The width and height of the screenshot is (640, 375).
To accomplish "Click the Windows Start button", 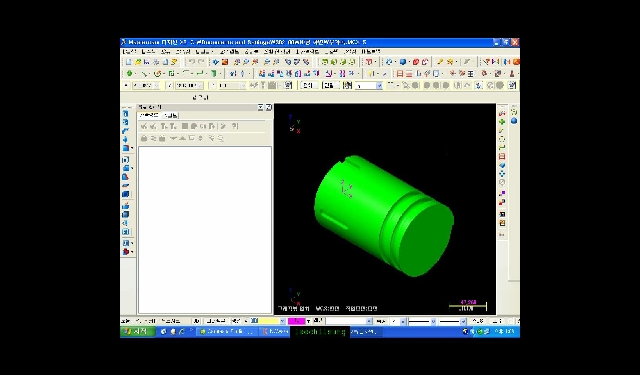I will tap(138, 332).
